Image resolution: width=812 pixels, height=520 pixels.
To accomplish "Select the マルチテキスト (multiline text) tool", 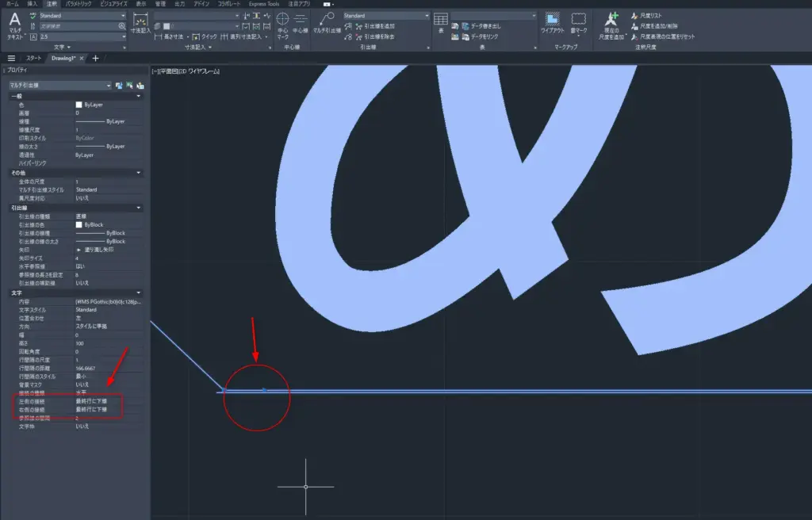I will tap(14, 24).
